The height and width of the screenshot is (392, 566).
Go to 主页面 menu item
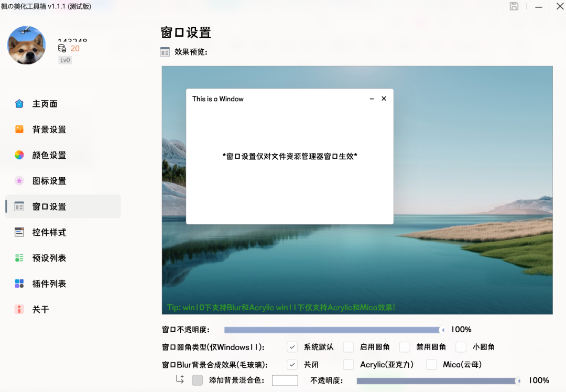tap(63, 104)
